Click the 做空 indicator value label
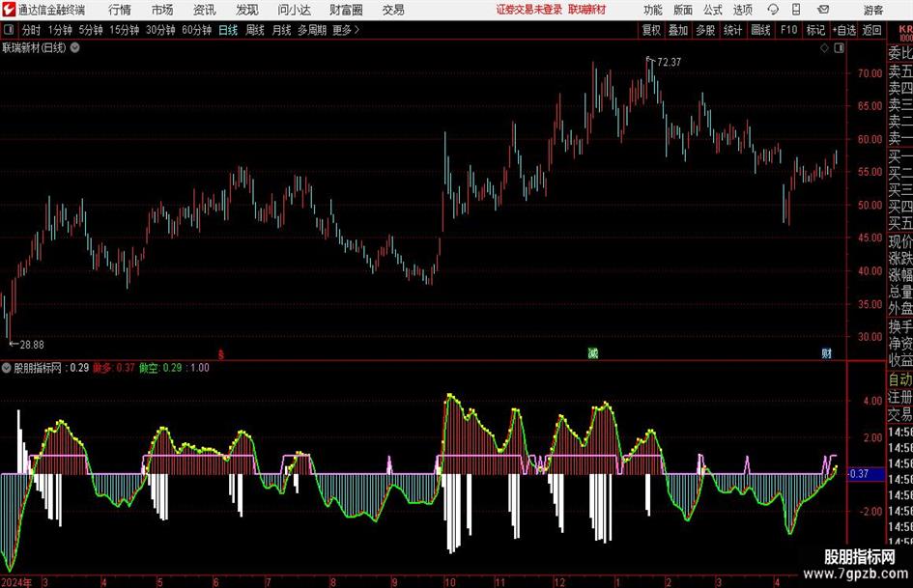The width and height of the screenshot is (913, 588). tap(160, 368)
